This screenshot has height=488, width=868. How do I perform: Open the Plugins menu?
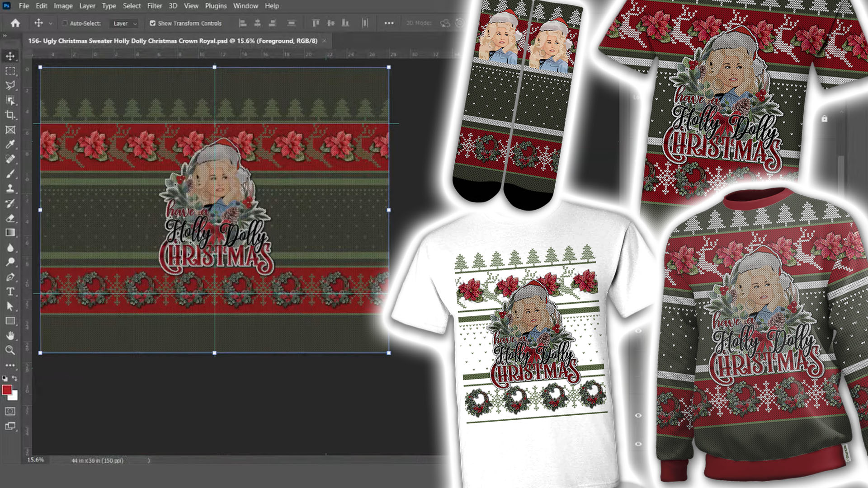coord(216,6)
